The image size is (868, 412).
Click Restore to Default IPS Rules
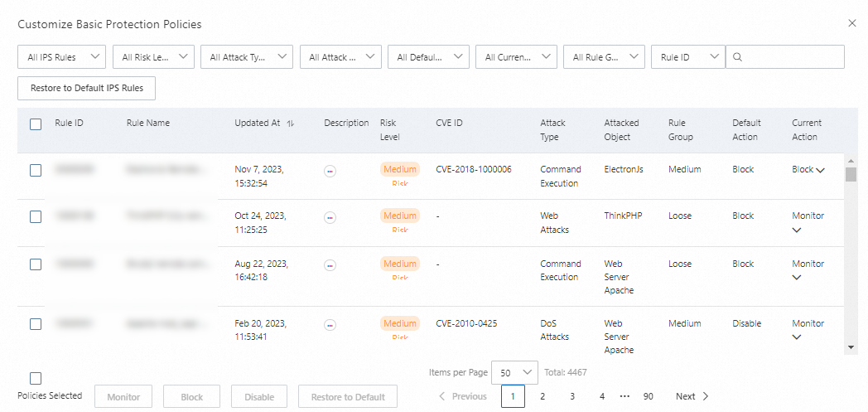(x=87, y=88)
